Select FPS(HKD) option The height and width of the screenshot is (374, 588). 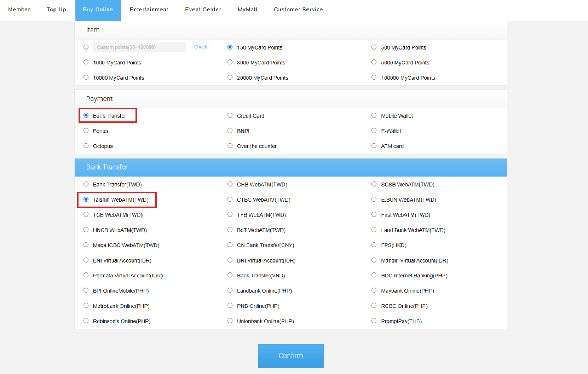pyautogui.click(x=374, y=245)
